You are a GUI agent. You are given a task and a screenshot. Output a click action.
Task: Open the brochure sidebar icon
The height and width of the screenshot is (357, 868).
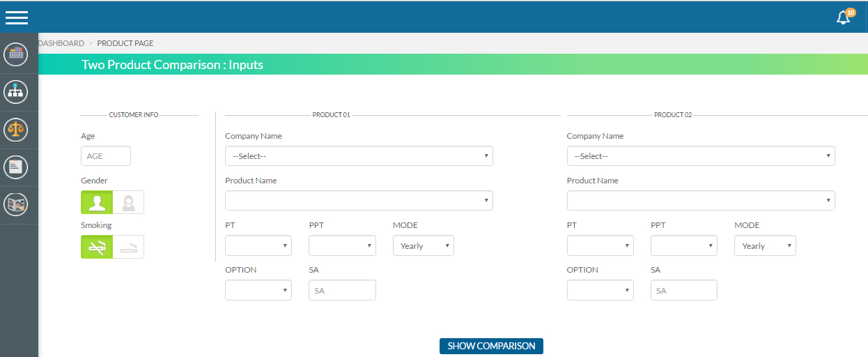tap(16, 204)
